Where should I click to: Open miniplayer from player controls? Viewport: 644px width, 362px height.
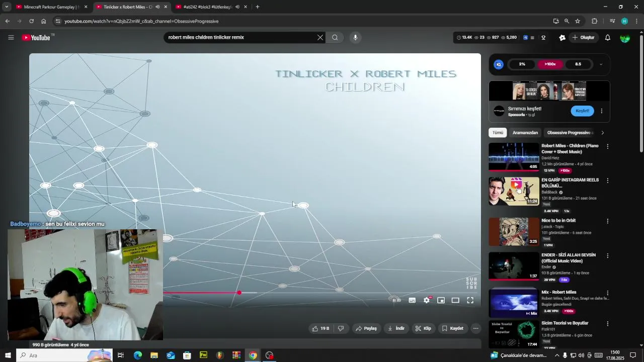pyautogui.click(x=441, y=300)
